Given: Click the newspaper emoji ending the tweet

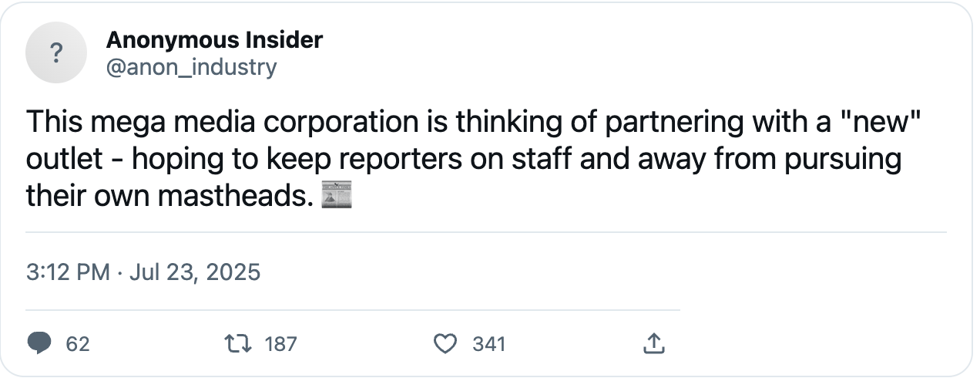Looking at the screenshot, I should click(x=336, y=195).
